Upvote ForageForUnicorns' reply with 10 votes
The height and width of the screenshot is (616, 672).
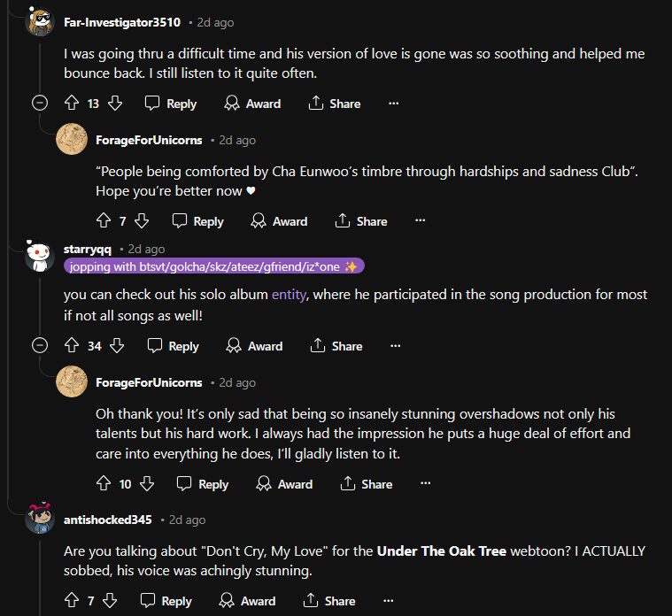coord(102,484)
